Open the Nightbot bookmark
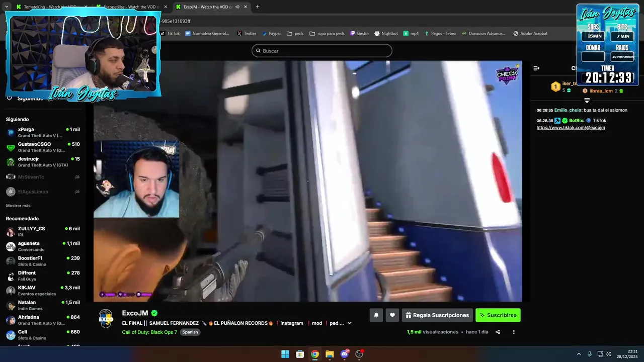 click(x=386, y=34)
